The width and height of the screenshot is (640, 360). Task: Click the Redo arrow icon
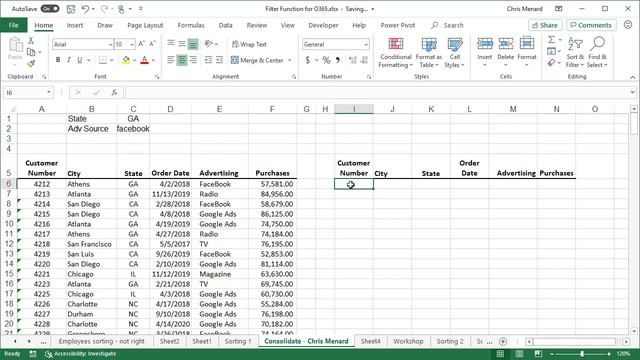coord(104,9)
